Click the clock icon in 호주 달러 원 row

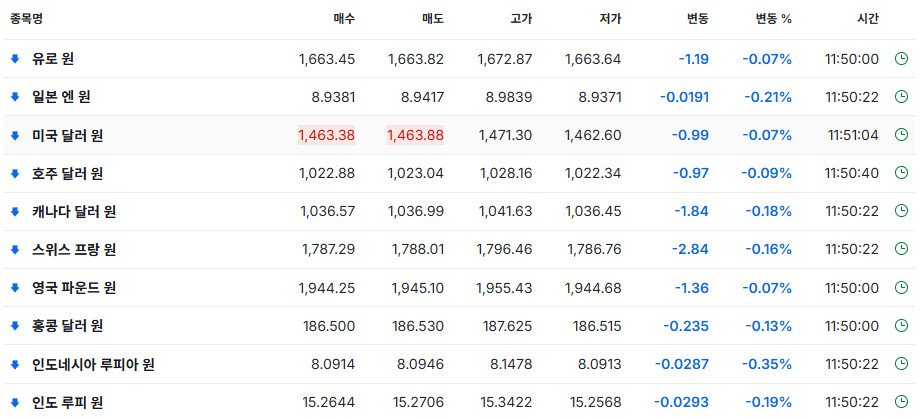coord(901,173)
